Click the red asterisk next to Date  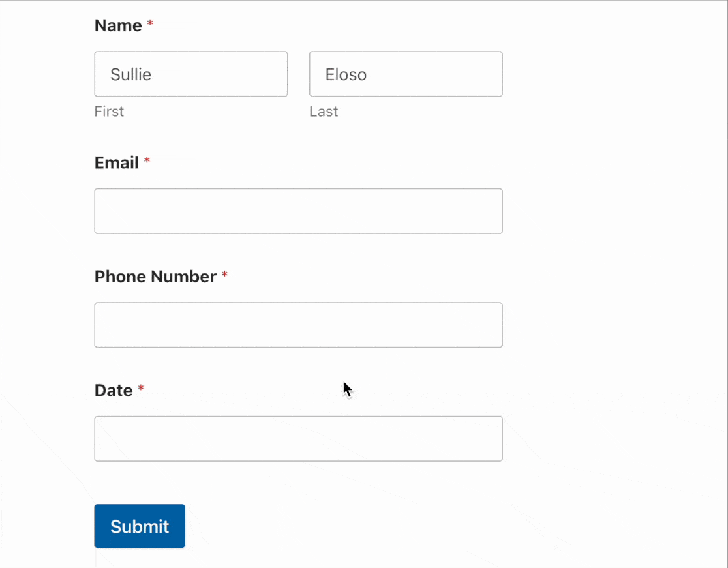coord(141,386)
